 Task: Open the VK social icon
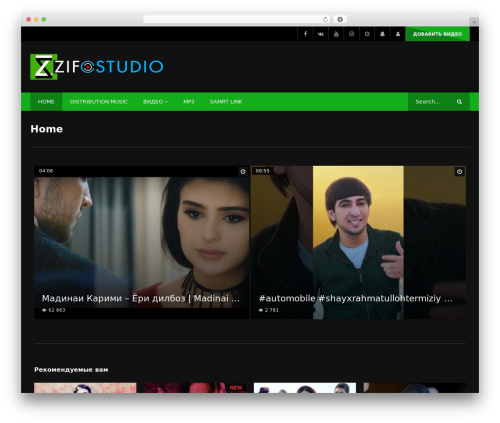click(321, 34)
